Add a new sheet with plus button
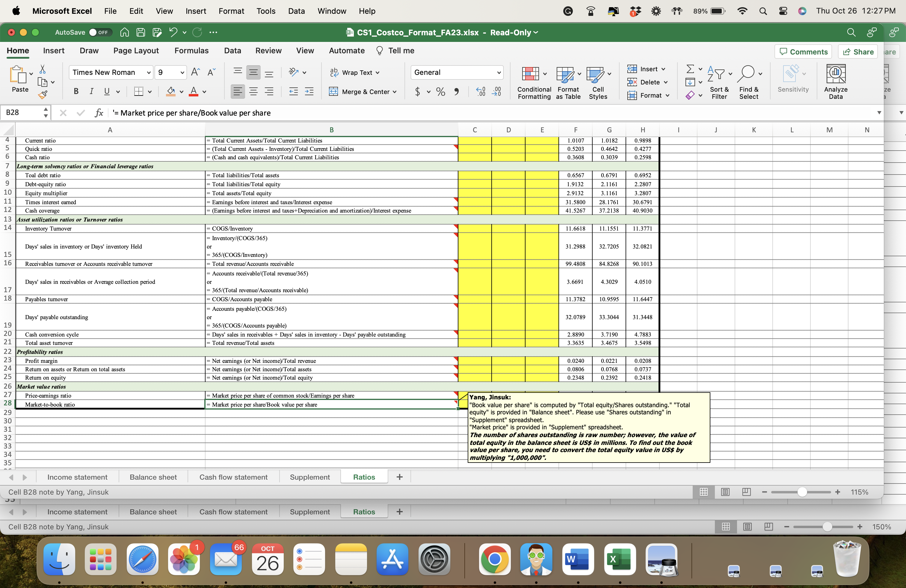Viewport: 906px width, 588px height. click(x=399, y=477)
